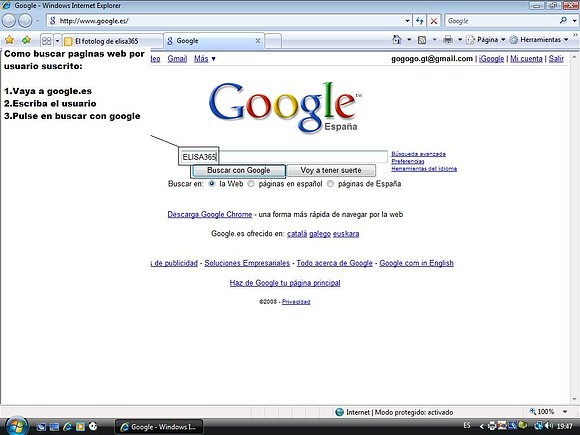580x435 pixels.
Task: Open the Herramientas menu dropdown
Action: (x=539, y=40)
